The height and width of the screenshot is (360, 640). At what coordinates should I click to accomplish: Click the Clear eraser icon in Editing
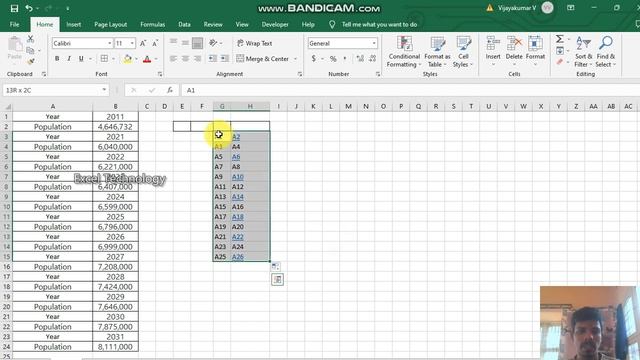(560, 62)
